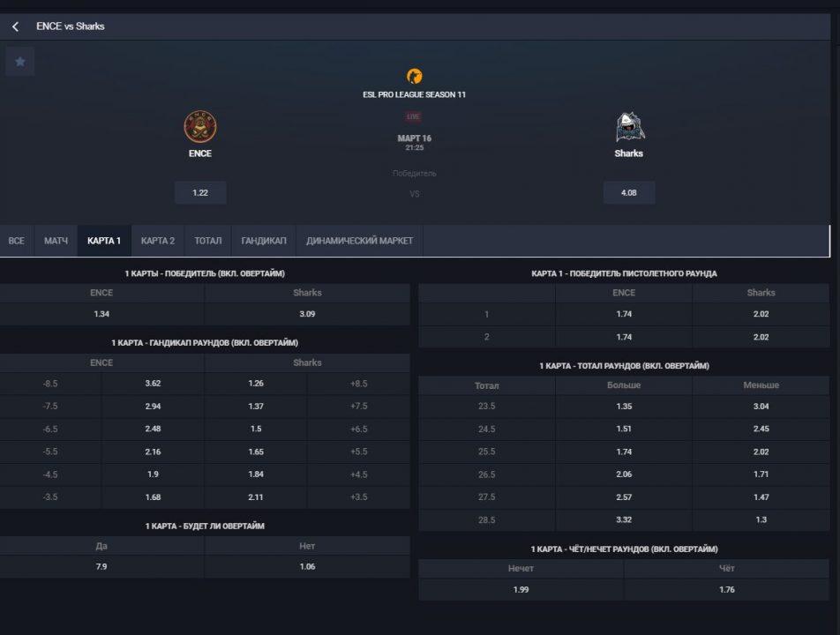Bet on Sharks match winner at 4.08
Image resolution: width=840 pixels, height=635 pixels.
[629, 192]
